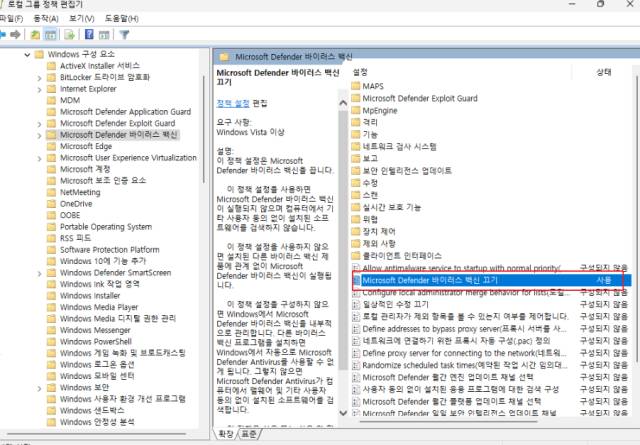
Task: Click the description pane scroll-down arrow
Action: point(343,413)
